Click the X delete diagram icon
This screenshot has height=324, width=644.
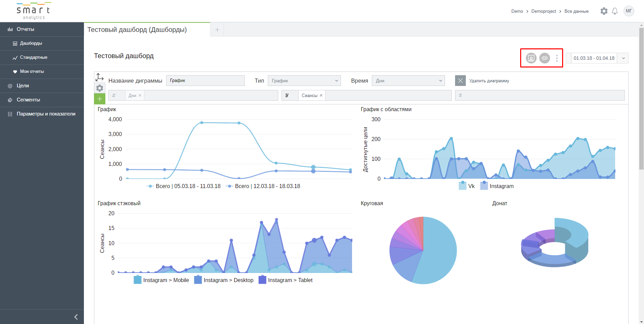(460, 81)
